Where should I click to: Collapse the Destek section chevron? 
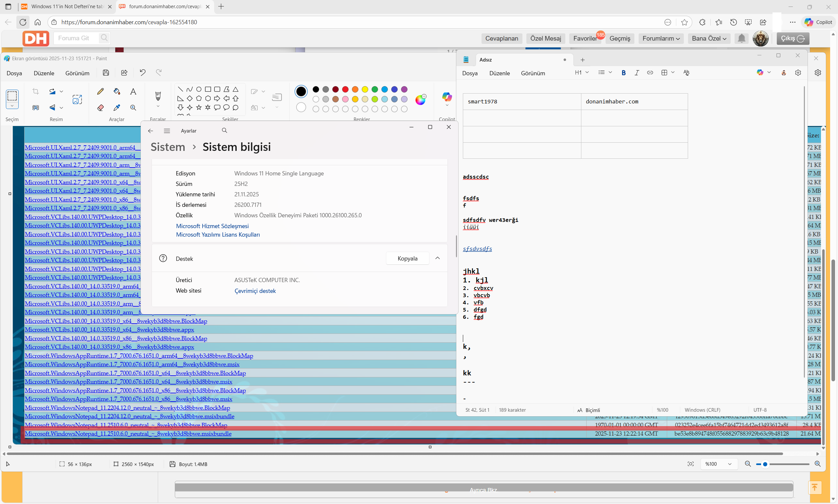click(438, 259)
